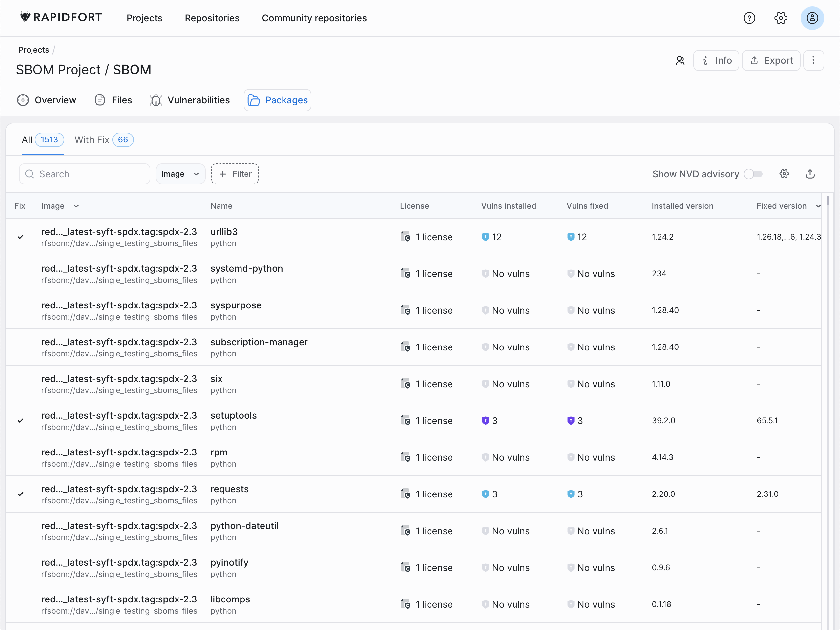The height and width of the screenshot is (630, 840).
Task: Open the subscription-manager package row
Action: [413, 347]
